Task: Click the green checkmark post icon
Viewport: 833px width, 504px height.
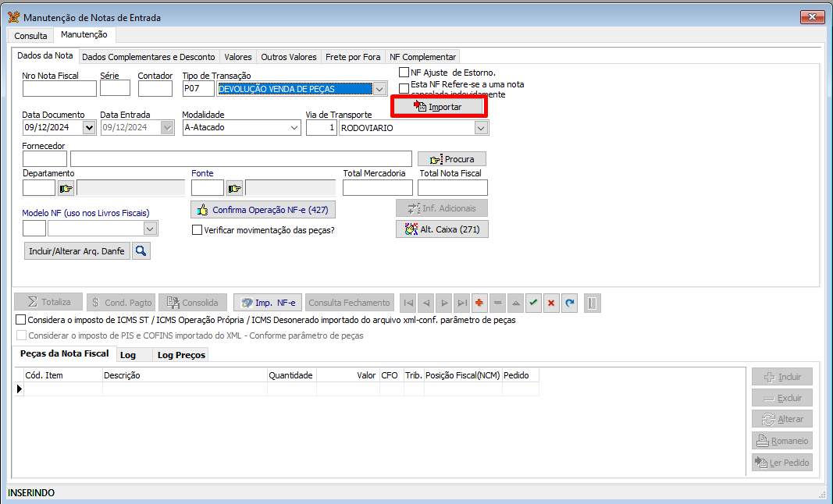Action: pos(533,303)
